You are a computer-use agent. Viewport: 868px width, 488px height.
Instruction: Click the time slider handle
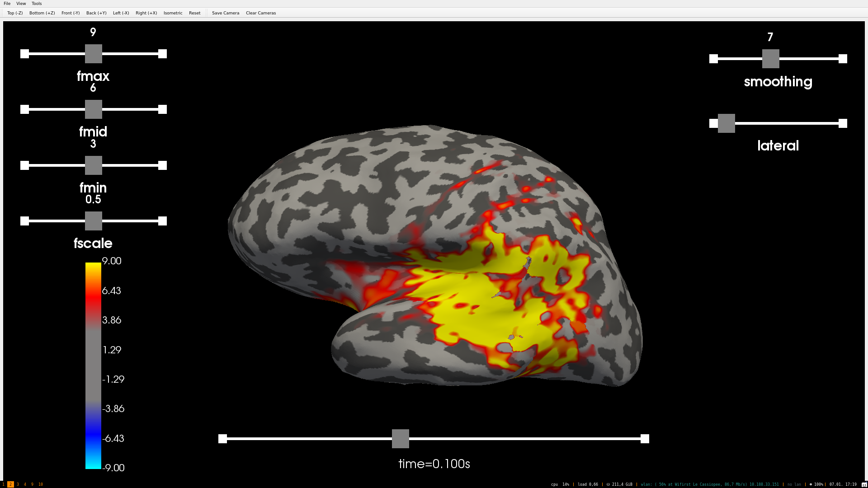coord(400,439)
